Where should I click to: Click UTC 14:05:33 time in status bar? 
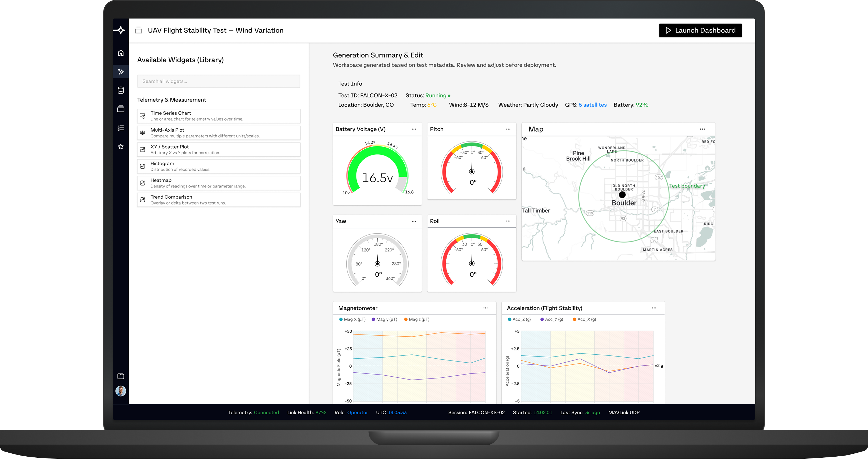[x=391, y=412]
